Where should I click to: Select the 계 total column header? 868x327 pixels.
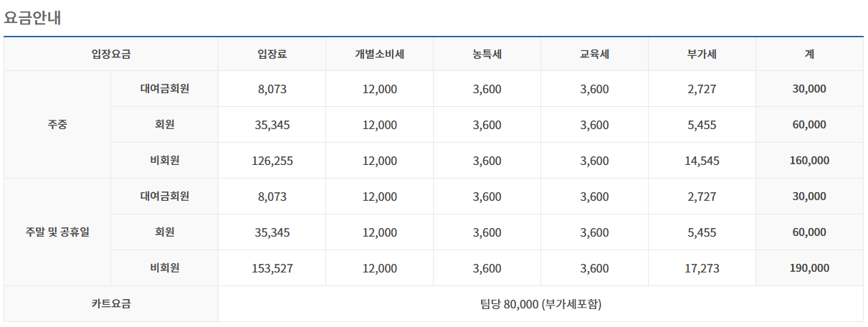[x=809, y=54]
